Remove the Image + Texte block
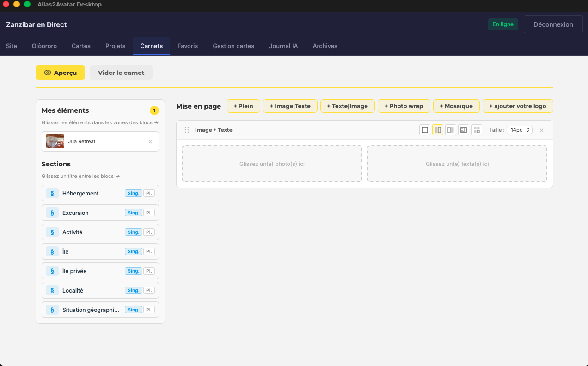Viewport: 588px width, 366px height. pyautogui.click(x=542, y=130)
